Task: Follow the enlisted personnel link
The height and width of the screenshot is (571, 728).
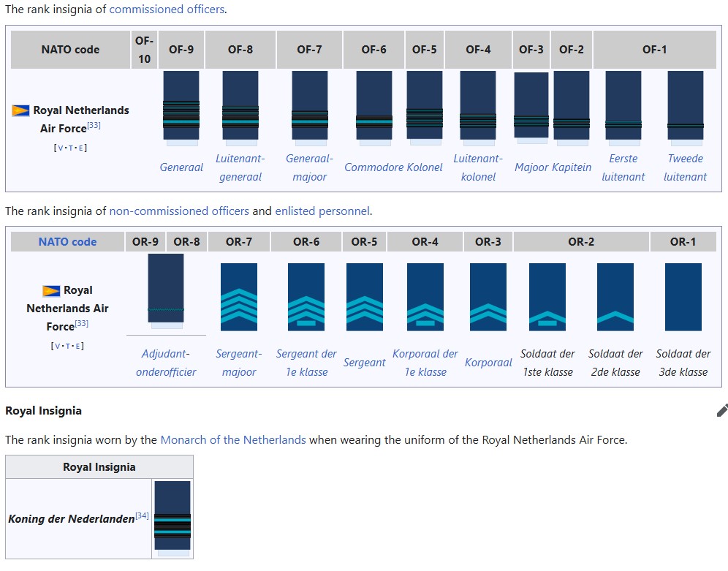Action: pyautogui.click(x=322, y=211)
